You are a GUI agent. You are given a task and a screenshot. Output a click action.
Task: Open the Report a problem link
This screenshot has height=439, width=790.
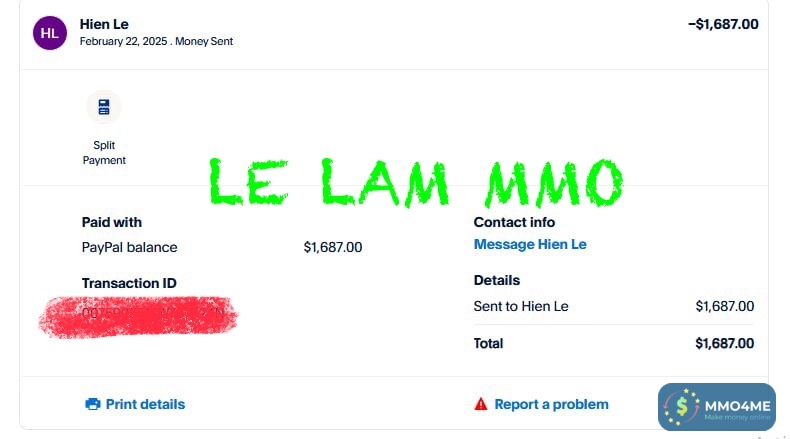pos(551,404)
